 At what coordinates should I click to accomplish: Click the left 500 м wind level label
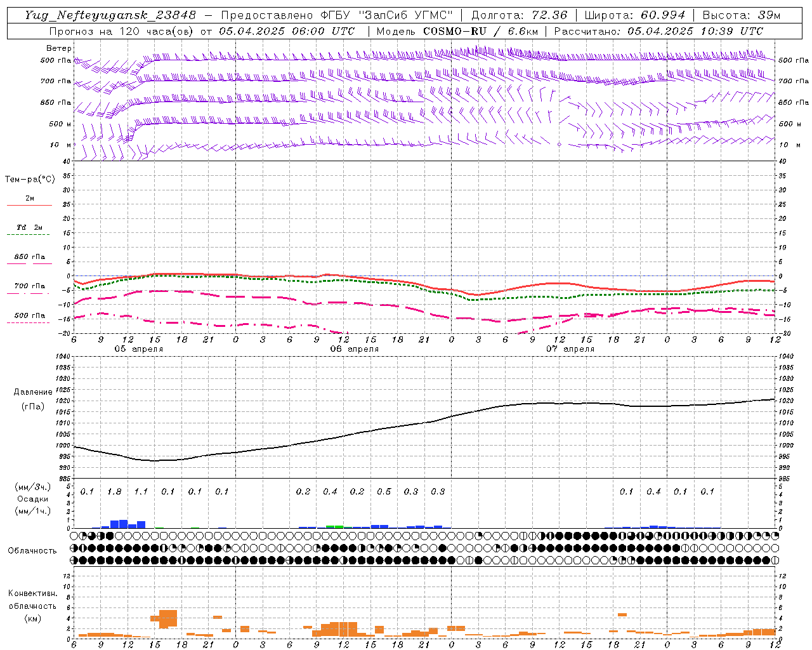[x=60, y=124]
